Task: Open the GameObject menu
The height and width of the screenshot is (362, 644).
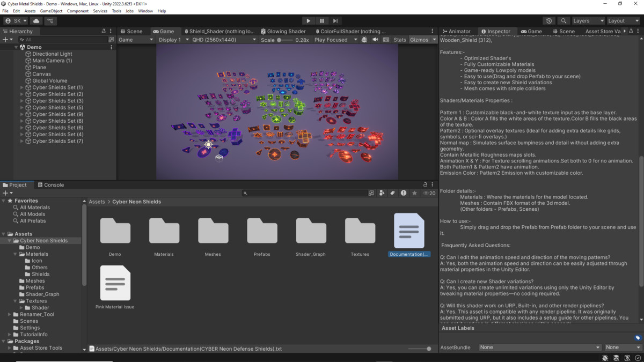Action: 51,11
